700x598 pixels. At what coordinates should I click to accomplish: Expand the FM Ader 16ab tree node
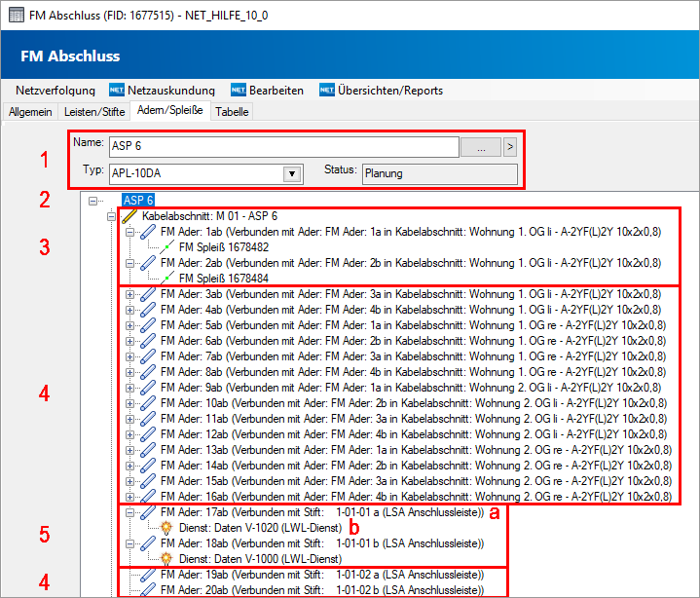point(129,496)
